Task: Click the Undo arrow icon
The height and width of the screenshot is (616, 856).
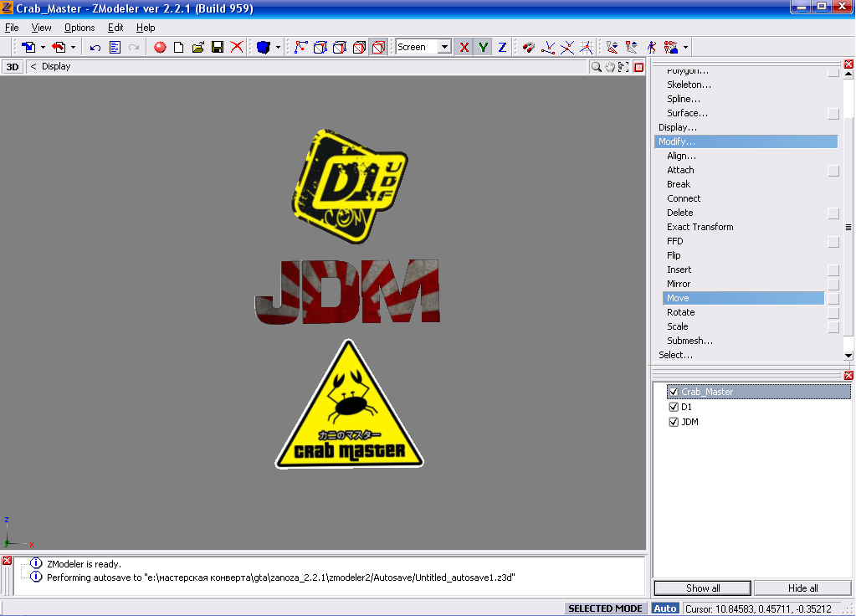Action: (95, 48)
